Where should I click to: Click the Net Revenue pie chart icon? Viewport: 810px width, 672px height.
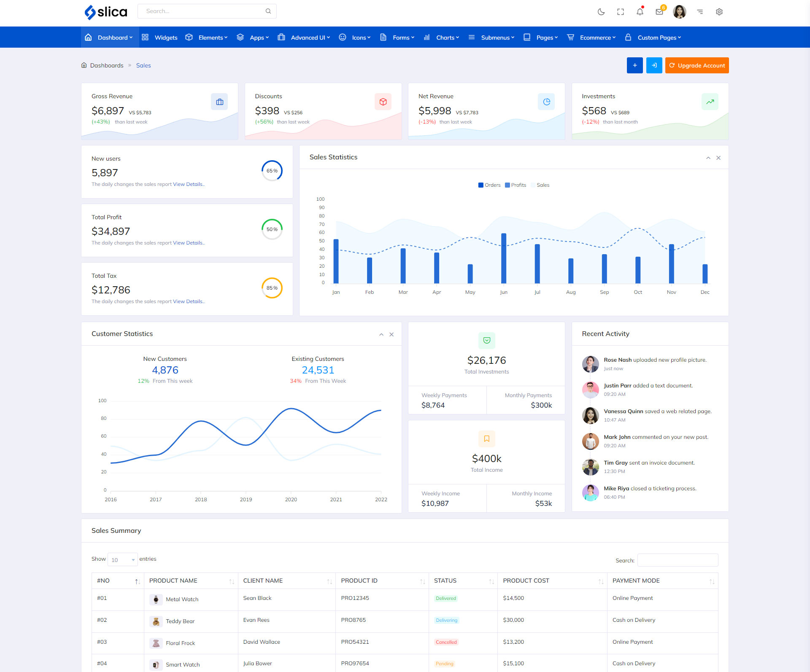click(x=546, y=102)
